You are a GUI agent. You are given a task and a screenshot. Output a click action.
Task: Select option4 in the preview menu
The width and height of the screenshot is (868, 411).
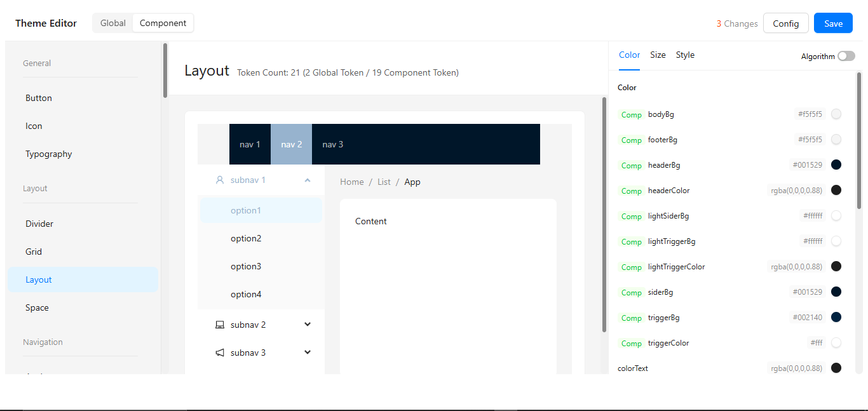click(x=261, y=294)
